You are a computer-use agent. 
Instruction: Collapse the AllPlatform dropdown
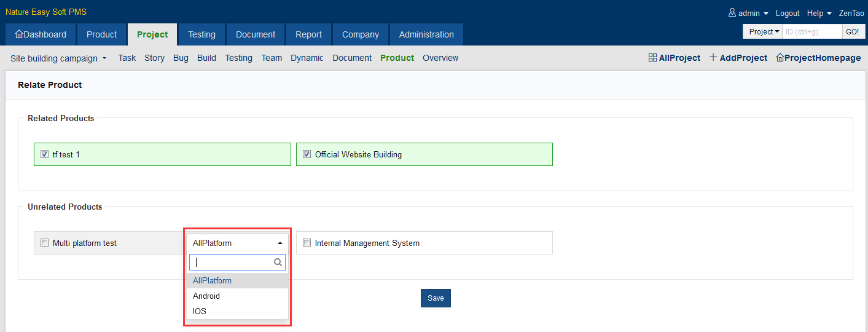280,243
